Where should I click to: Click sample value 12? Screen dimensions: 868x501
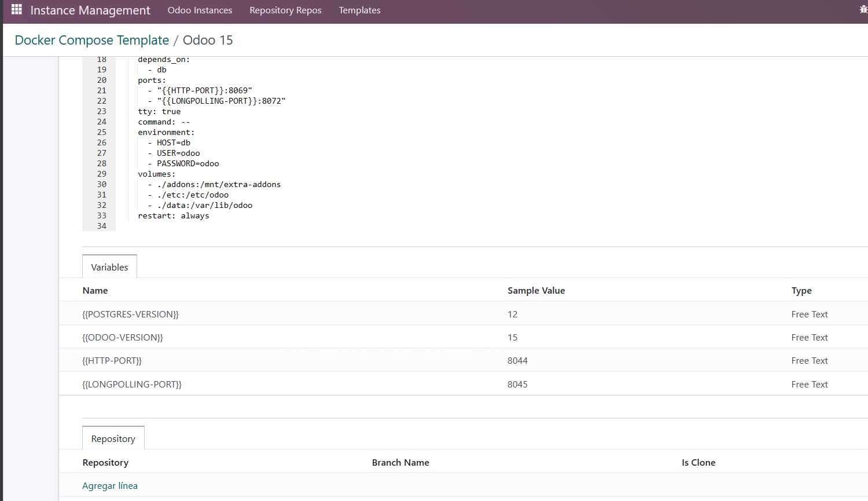coord(512,314)
